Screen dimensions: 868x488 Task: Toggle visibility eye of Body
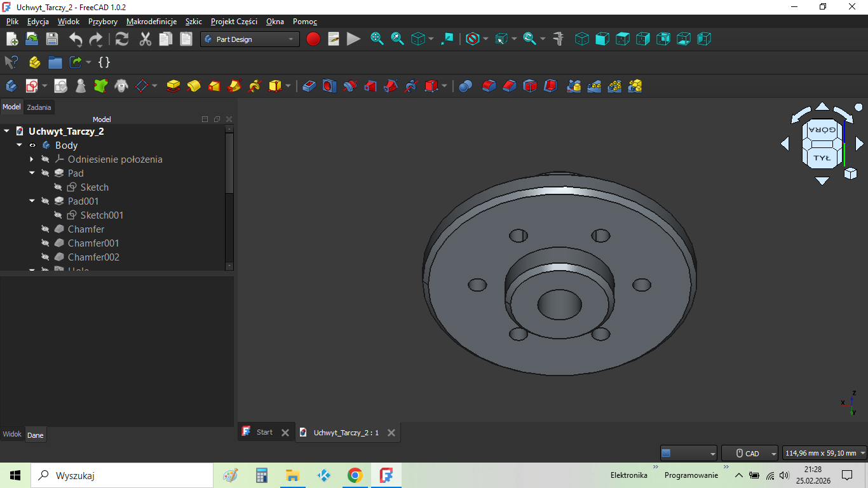(32, 146)
